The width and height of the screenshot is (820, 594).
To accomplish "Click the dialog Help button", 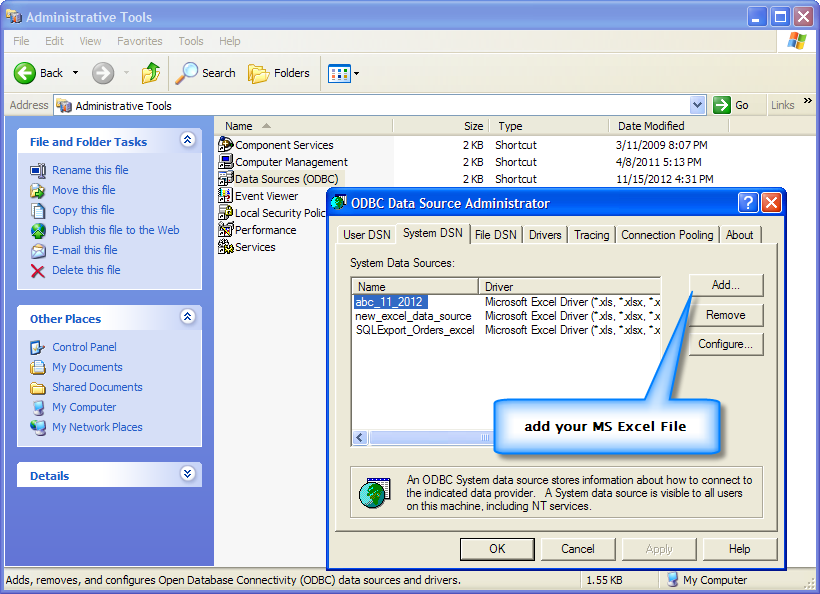I will pyautogui.click(x=739, y=549).
